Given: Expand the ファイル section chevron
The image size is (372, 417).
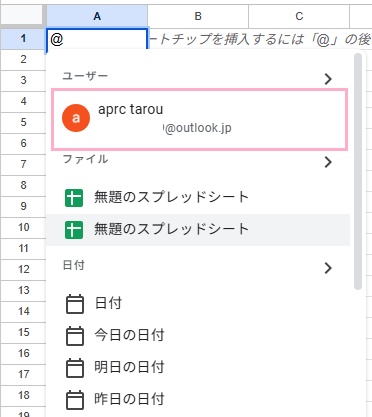Looking at the screenshot, I should (x=328, y=162).
